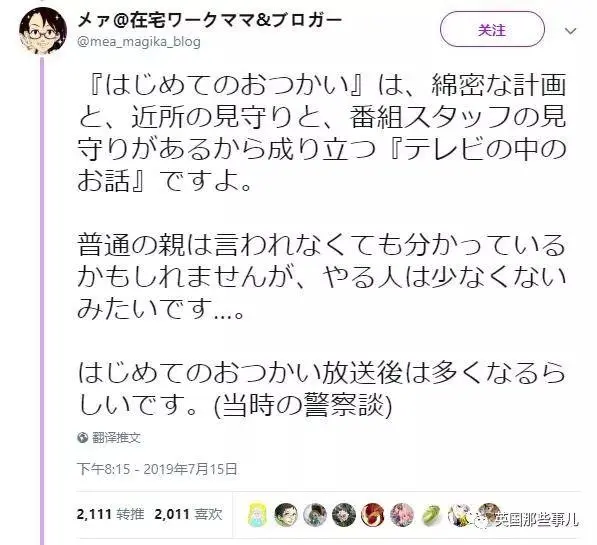
Task: Open the red-and-white swirl liker avatar
Action: [x=372, y=515]
